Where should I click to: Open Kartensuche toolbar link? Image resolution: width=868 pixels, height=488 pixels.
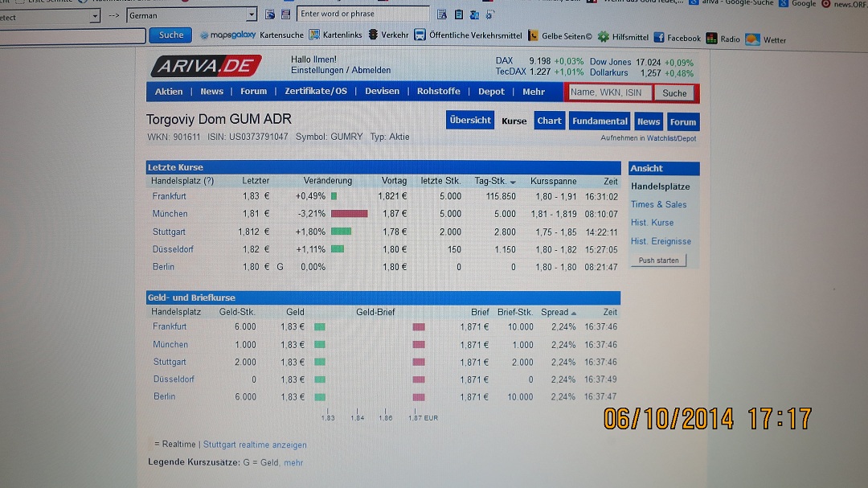pos(281,35)
